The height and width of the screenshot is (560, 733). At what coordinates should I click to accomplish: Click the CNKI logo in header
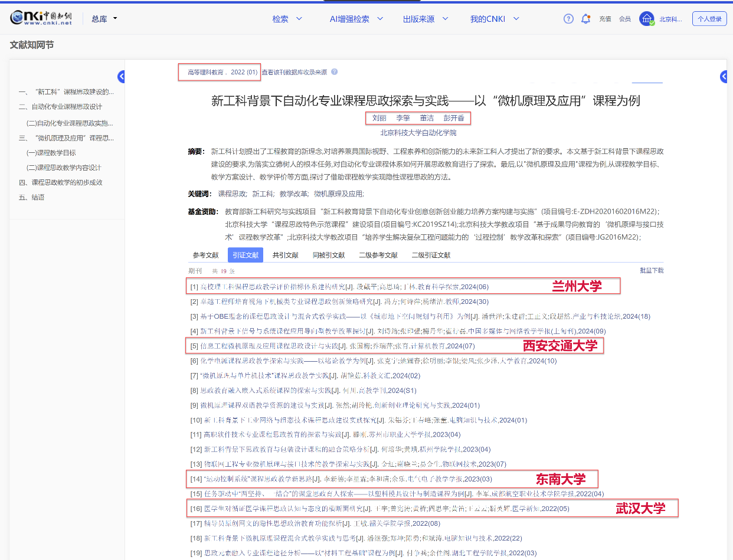(41, 18)
